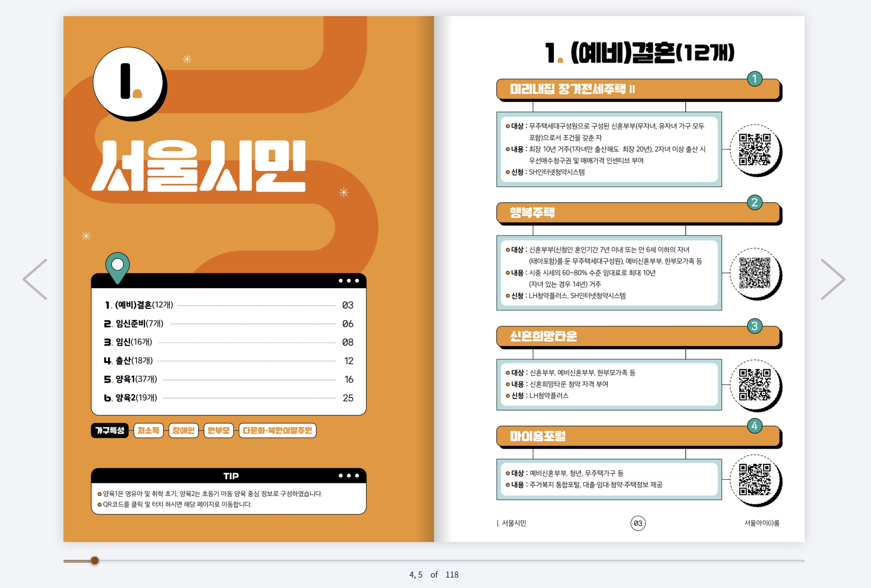Select the 장애인 tag
This screenshot has width=871, height=588.
[184, 430]
